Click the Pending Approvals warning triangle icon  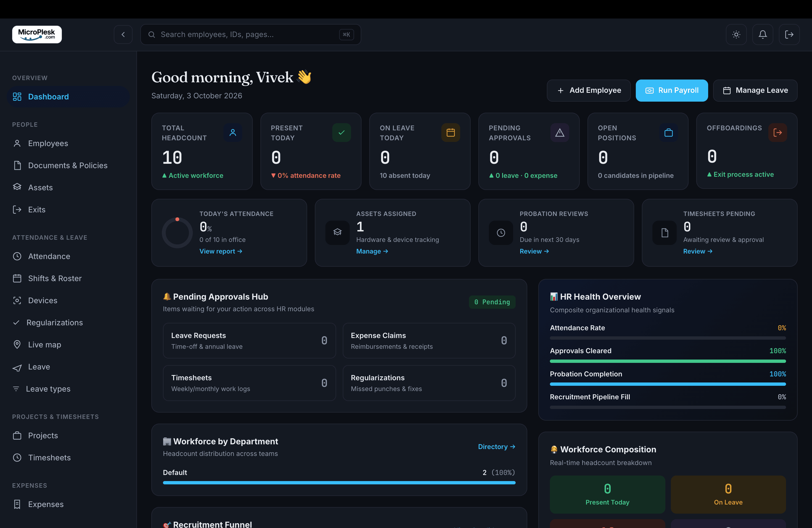point(560,133)
